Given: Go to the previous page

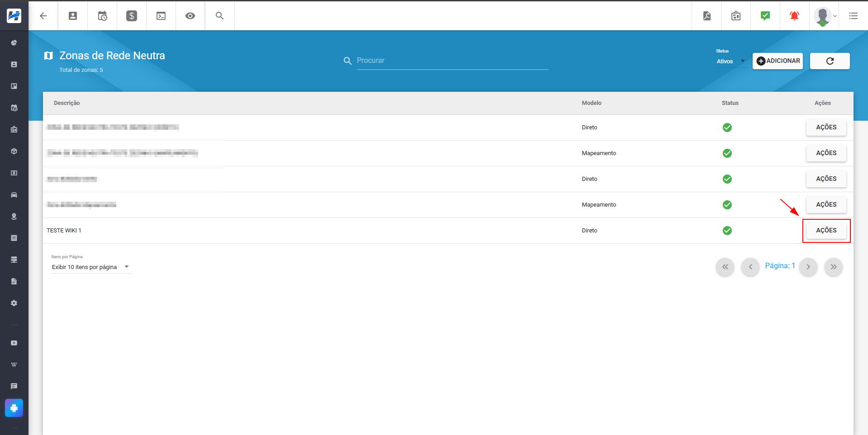Looking at the screenshot, I should [750, 267].
